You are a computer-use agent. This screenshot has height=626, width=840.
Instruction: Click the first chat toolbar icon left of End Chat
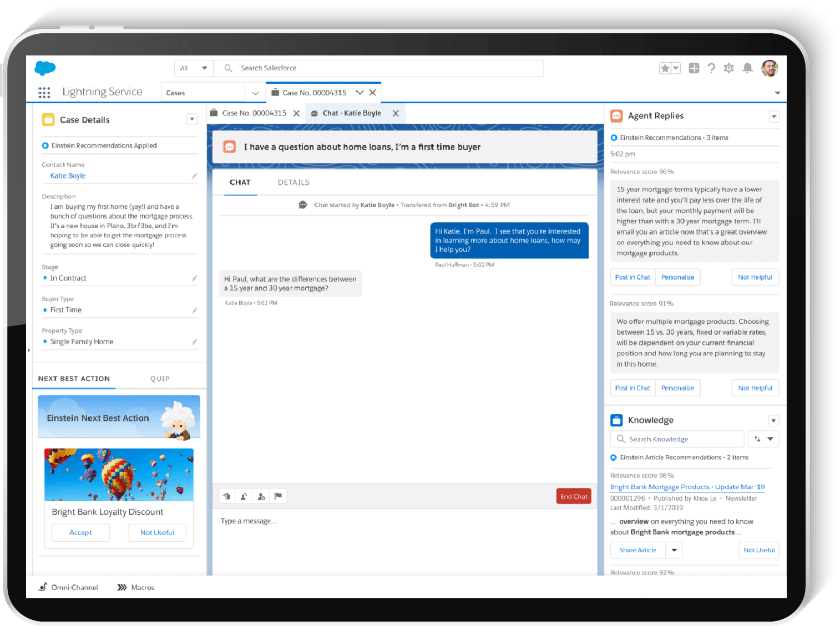click(x=227, y=496)
